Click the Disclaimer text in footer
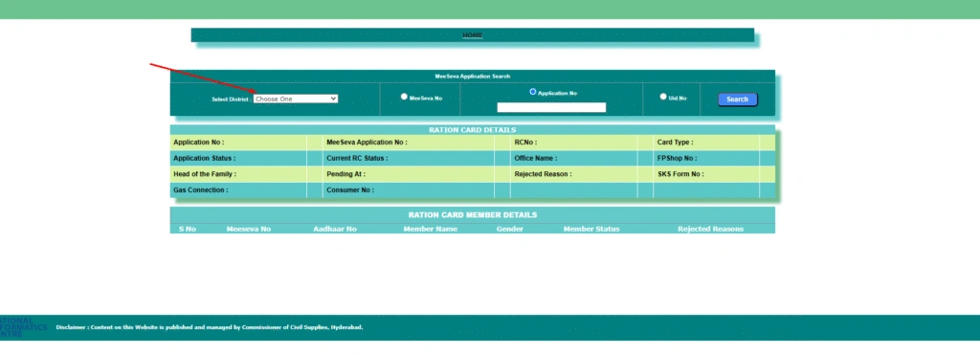This screenshot has height=355, width=980. (210, 327)
